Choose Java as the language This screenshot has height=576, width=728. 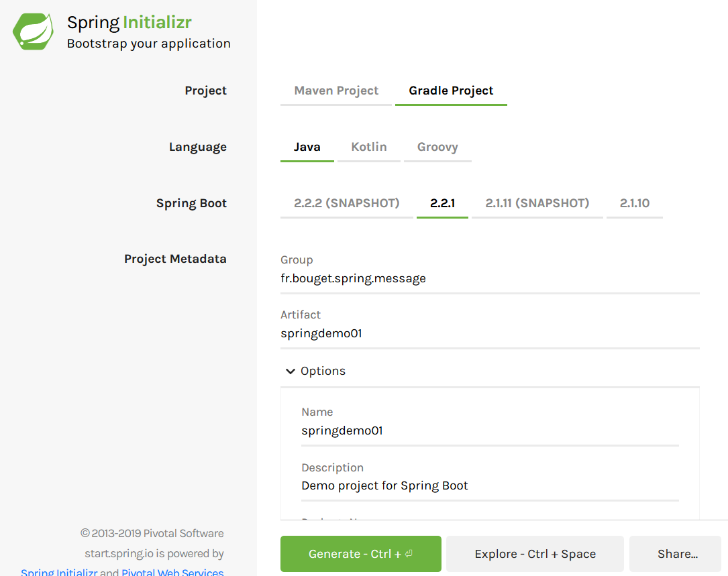(x=307, y=148)
